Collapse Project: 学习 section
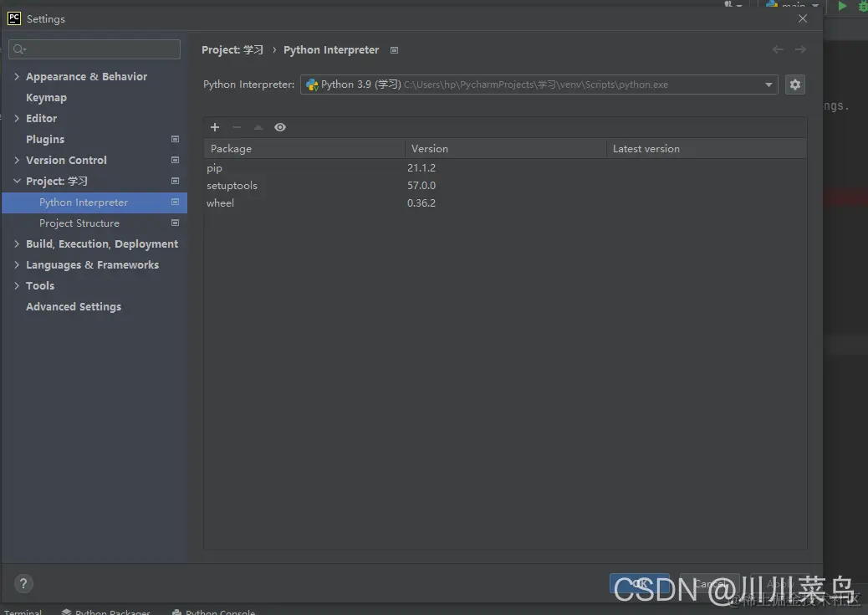This screenshot has height=615, width=868. (17, 182)
